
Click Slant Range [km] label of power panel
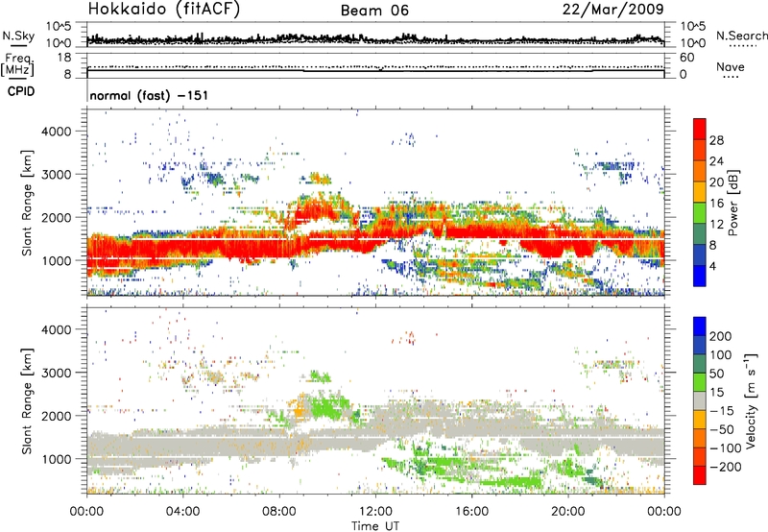[x=27, y=203]
